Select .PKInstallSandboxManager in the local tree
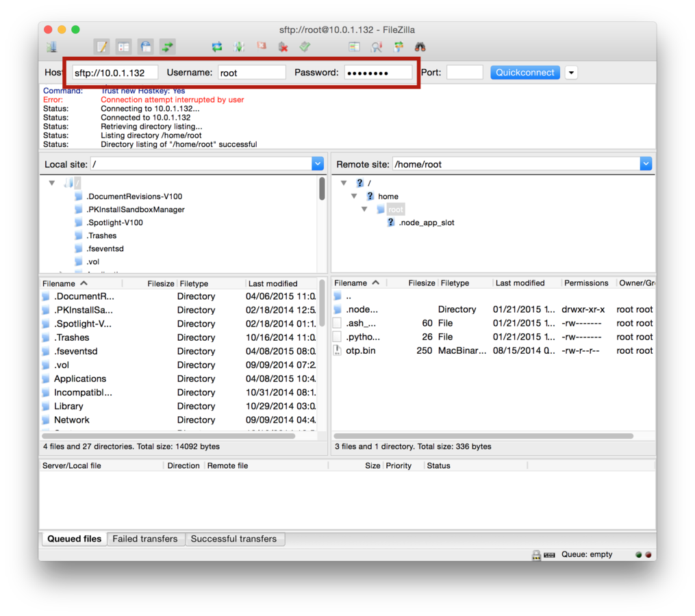Image resolution: width=695 pixels, height=616 pixels. tap(136, 209)
